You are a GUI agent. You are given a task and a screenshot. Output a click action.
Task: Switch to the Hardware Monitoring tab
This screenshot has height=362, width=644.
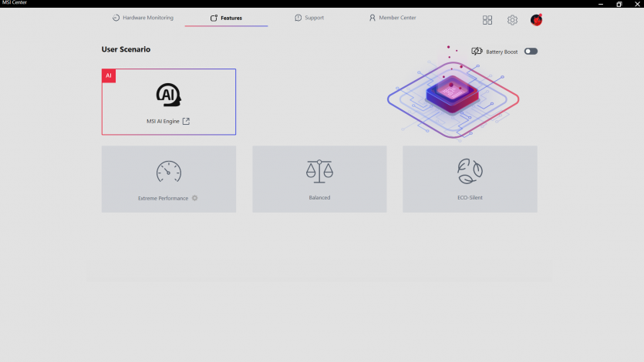coord(143,18)
